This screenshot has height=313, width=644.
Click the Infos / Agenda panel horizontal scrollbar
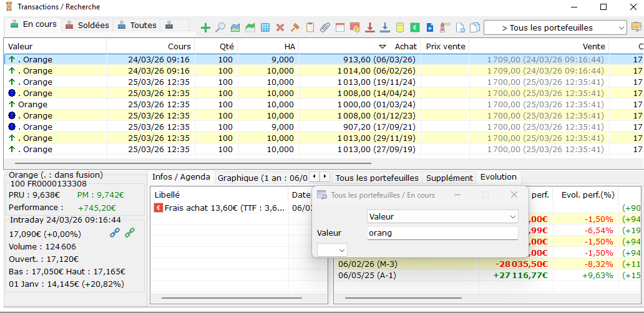[232, 298]
